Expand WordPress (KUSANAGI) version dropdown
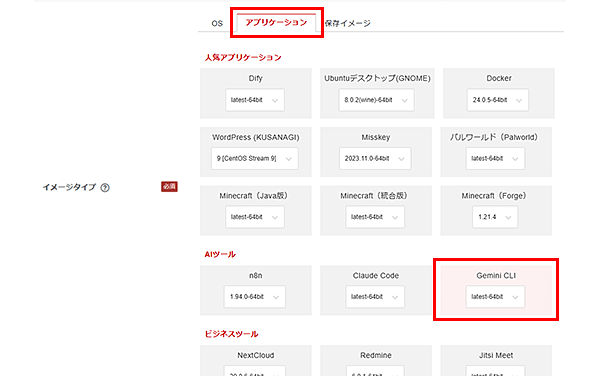 [254, 158]
